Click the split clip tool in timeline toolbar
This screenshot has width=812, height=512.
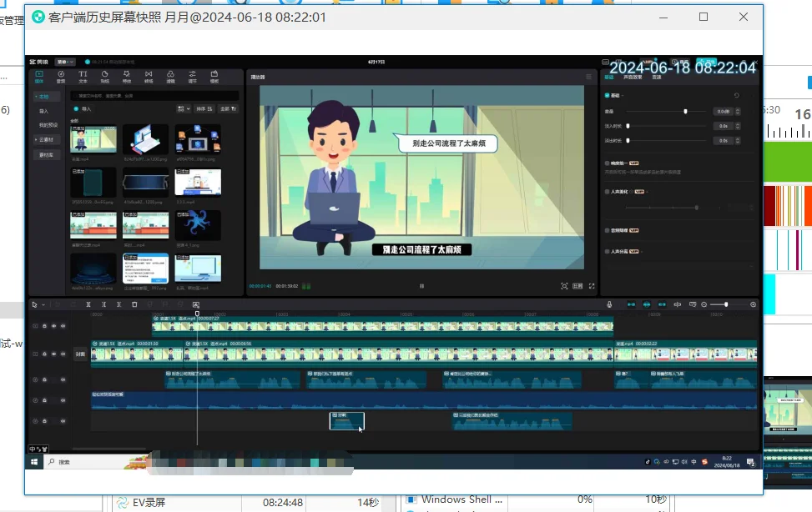click(88, 304)
